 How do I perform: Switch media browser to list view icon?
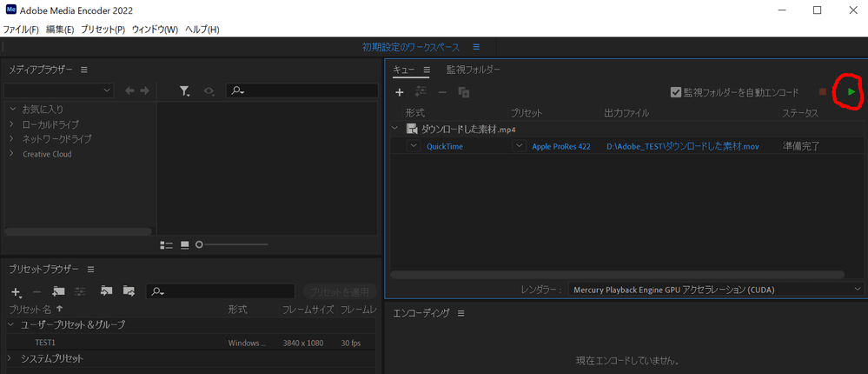pyautogui.click(x=166, y=244)
